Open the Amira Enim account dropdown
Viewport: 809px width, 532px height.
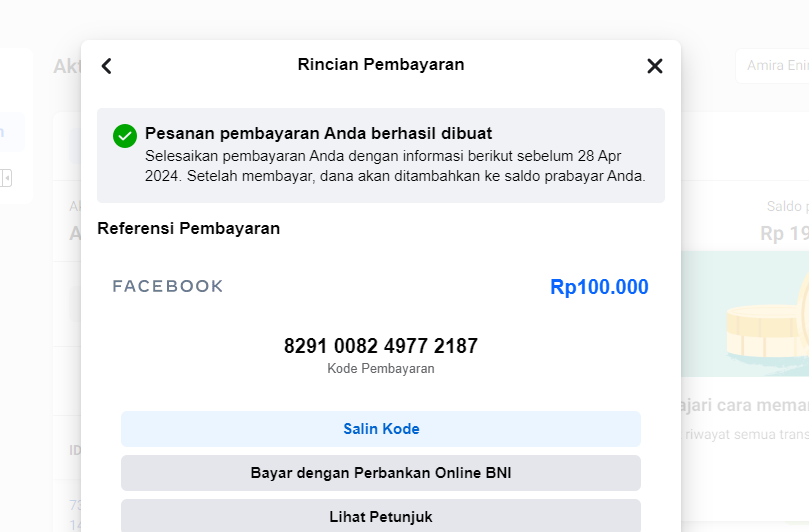(771, 66)
